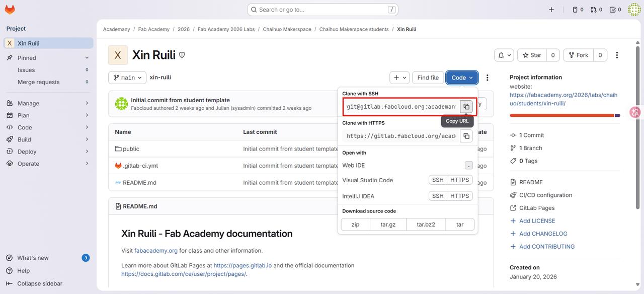Open the notification bell dropdown
644x294 pixels.
click(504, 55)
